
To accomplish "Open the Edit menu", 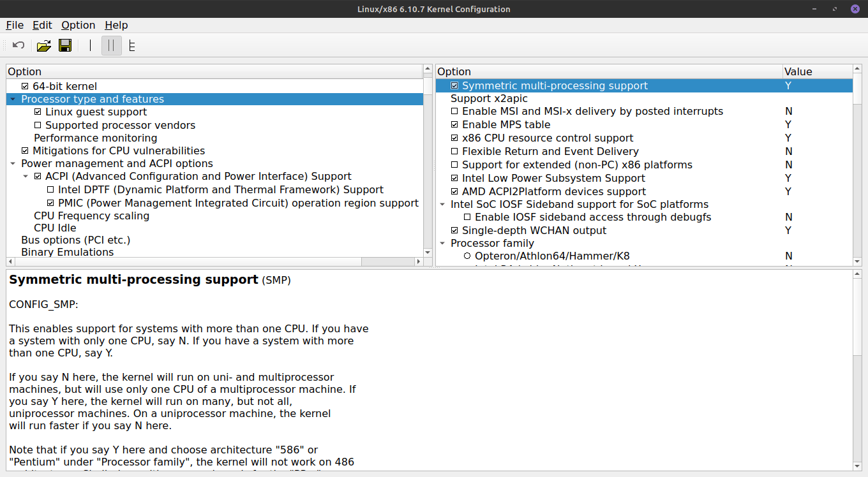I will tap(43, 25).
